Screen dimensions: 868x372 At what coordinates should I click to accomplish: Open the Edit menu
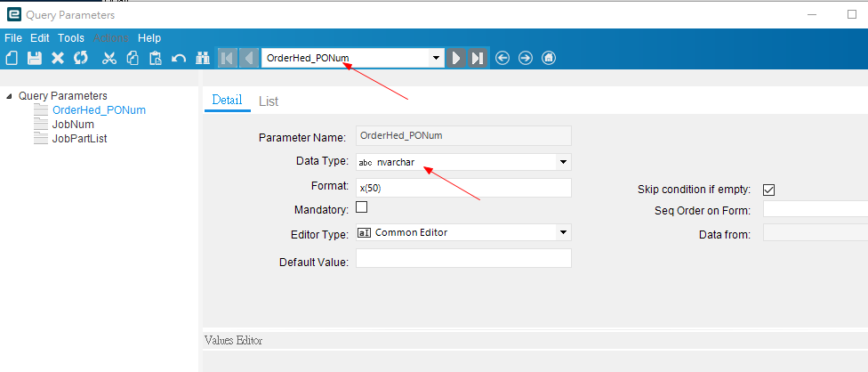40,38
